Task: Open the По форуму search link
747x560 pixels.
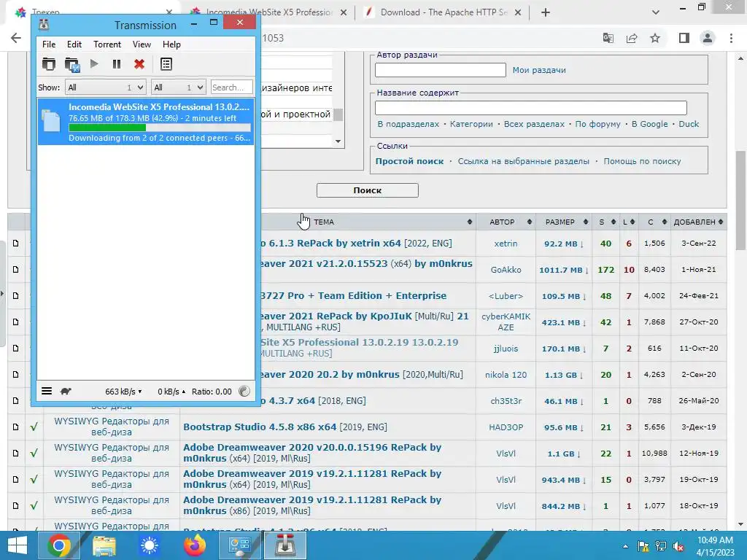Action: pos(597,124)
